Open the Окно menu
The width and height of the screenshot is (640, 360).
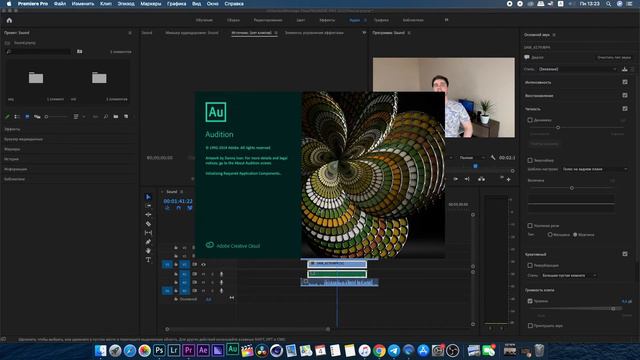(212, 4)
